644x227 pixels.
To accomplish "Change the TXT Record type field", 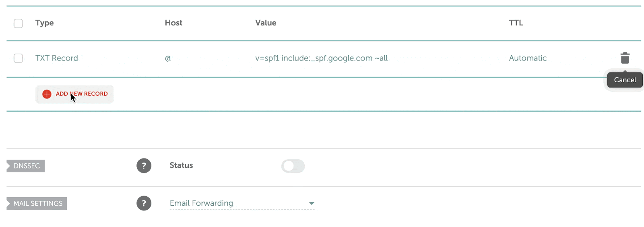I will click(56, 58).
